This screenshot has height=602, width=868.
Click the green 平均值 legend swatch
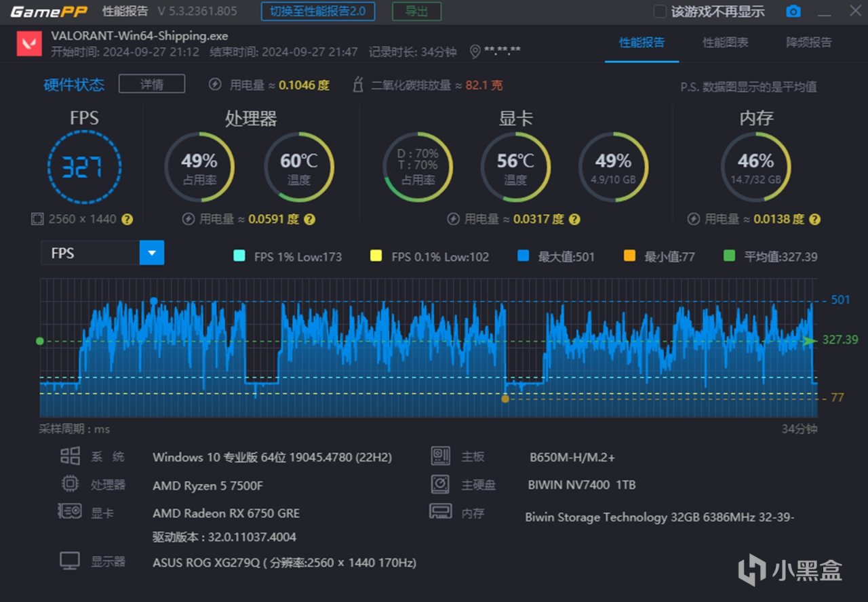(x=729, y=256)
